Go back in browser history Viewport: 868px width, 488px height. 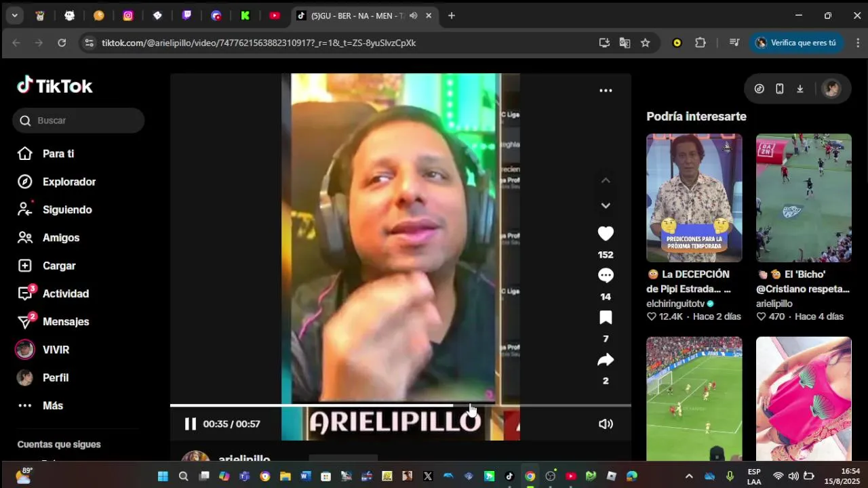[x=16, y=43]
